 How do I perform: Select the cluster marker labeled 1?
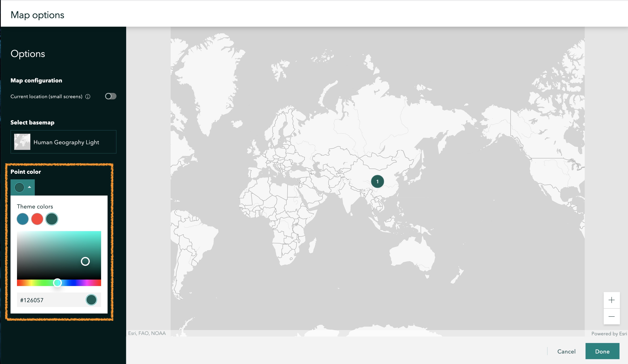coord(377,182)
